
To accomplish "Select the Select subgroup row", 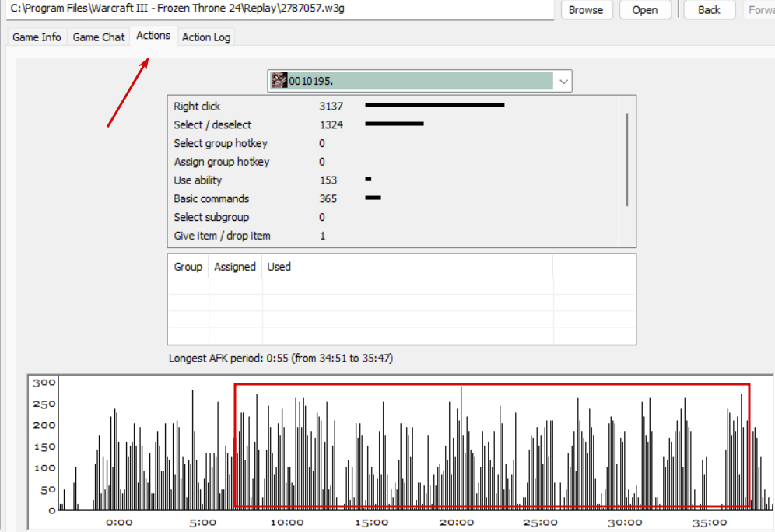I will click(393, 217).
